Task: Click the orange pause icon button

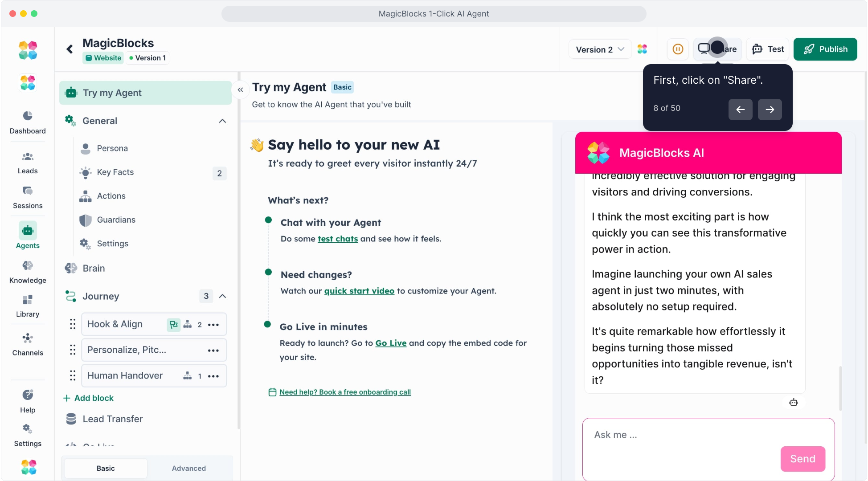Action: 678,49
